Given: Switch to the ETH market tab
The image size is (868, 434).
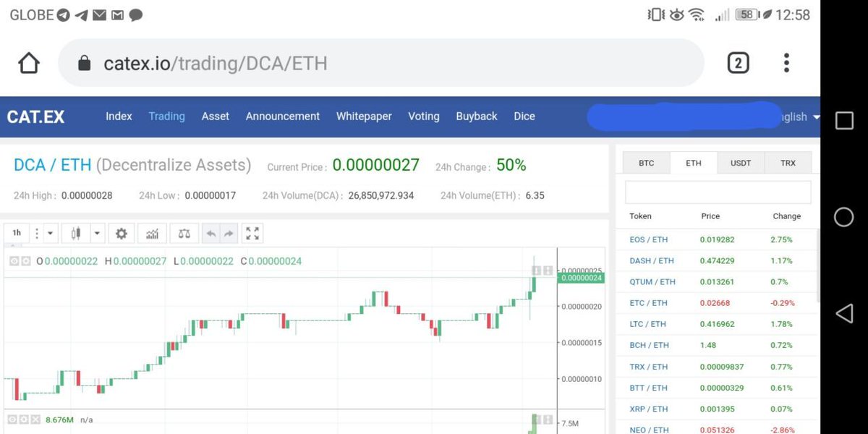Looking at the screenshot, I should 694,163.
